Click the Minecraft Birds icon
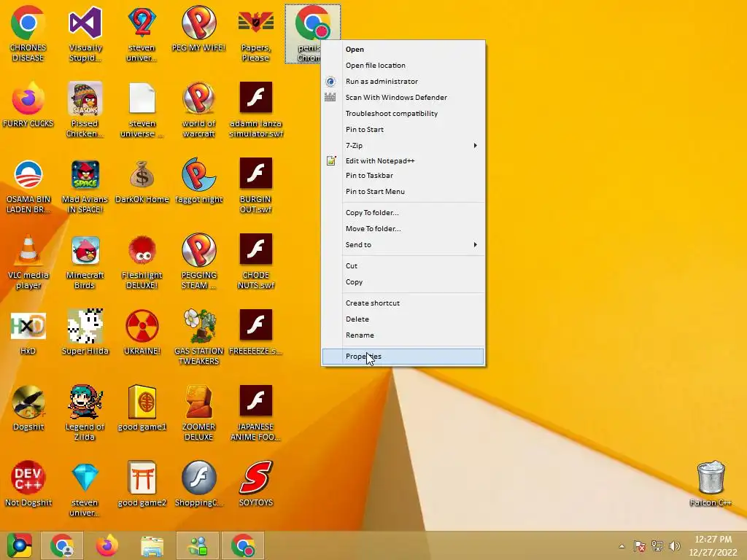Screen dimensions: 747x560 (x=85, y=262)
